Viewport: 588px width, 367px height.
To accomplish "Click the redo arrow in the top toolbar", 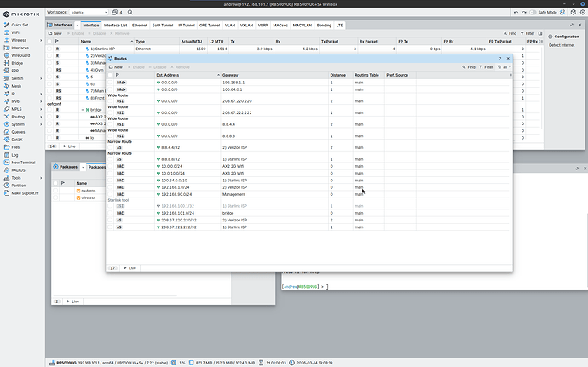I will [524, 13].
